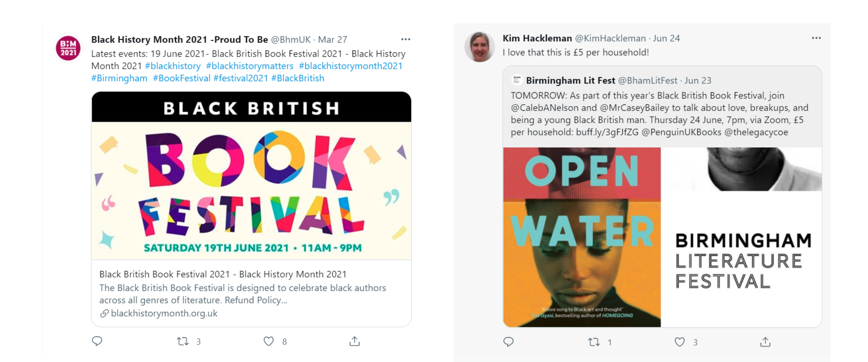
Task: Click the #BookFestival hashtag
Action: 182,78
